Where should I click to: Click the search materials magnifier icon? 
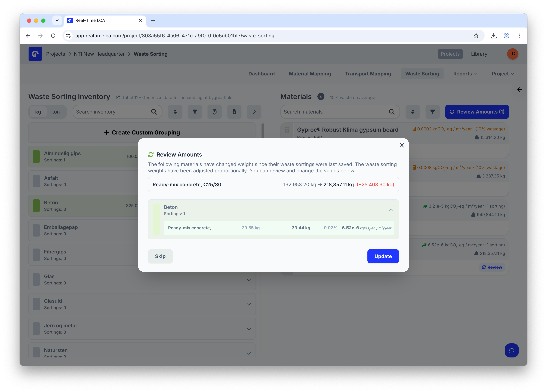[x=391, y=112]
